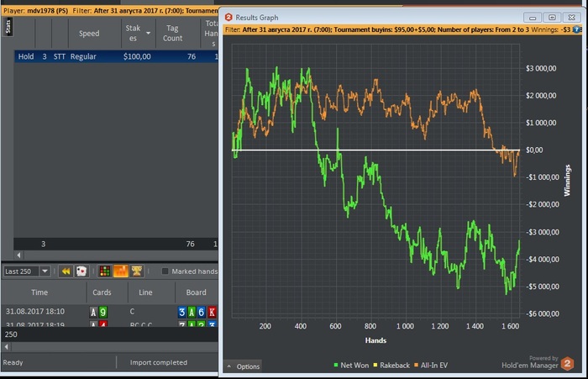Screen dimensions: 588x379
Task: Expand the graph Options panel
Action: click(x=244, y=366)
